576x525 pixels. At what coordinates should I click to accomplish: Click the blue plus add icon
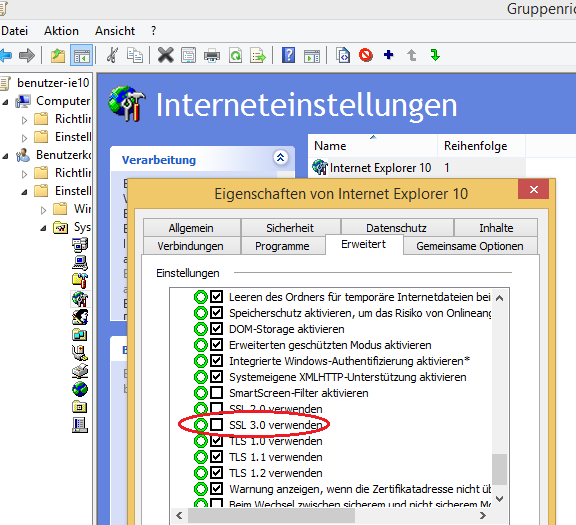tap(388, 55)
